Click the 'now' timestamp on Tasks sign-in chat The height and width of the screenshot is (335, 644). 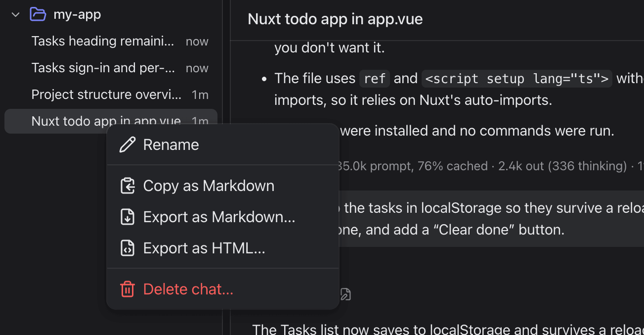click(197, 68)
